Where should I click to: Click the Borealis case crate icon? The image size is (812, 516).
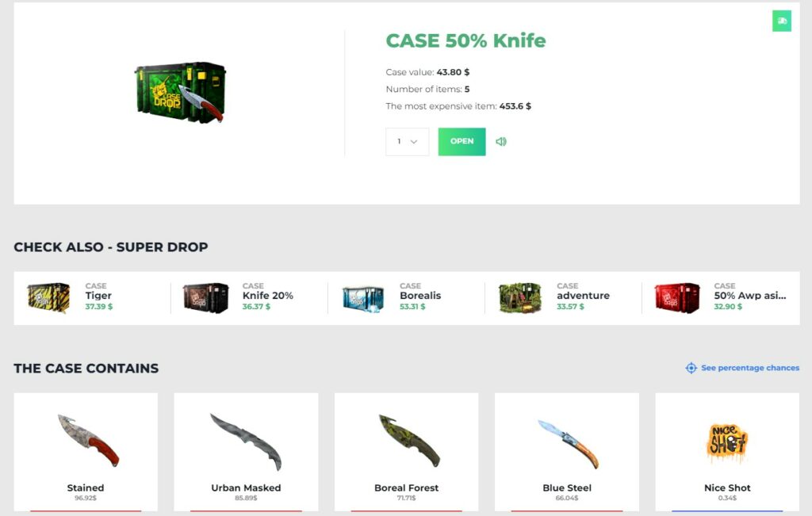click(x=363, y=299)
